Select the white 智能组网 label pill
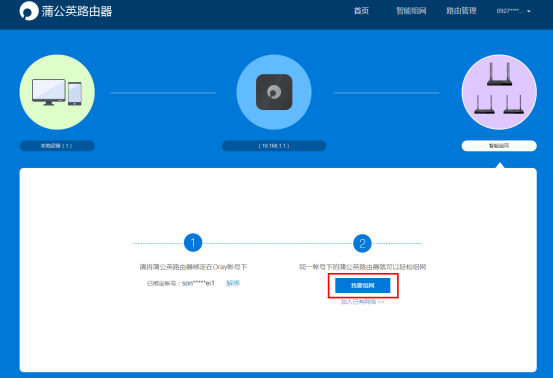This screenshot has height=378, width=553. (499, 146)
